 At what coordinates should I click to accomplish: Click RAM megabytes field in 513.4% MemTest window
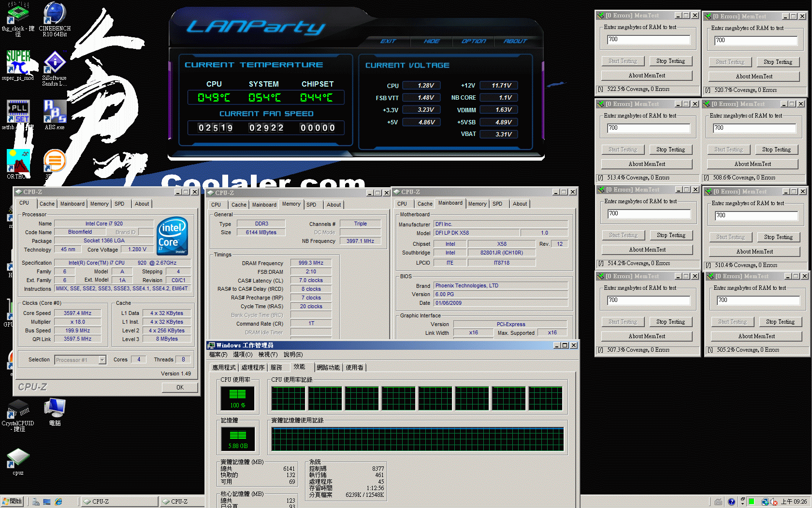click(649, 128)
